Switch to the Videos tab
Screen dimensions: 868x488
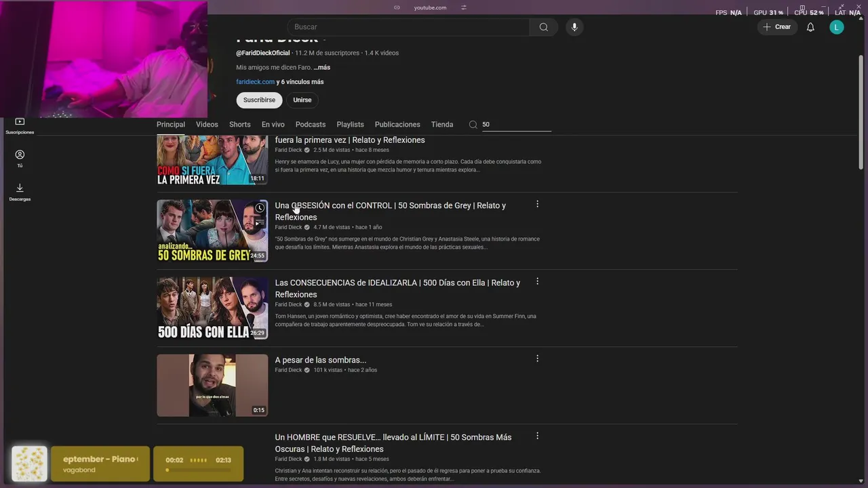point(207,125)
